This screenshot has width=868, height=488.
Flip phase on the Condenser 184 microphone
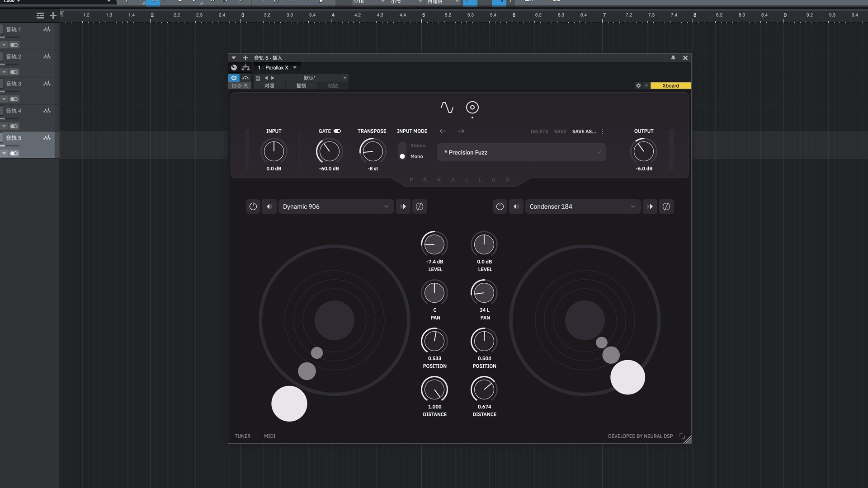tap(666, 206)
